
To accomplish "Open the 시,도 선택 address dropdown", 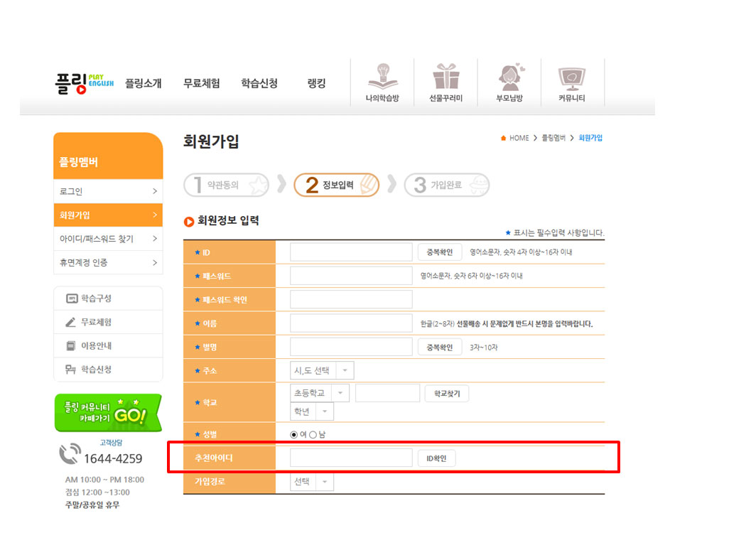I will click(322, 370).
